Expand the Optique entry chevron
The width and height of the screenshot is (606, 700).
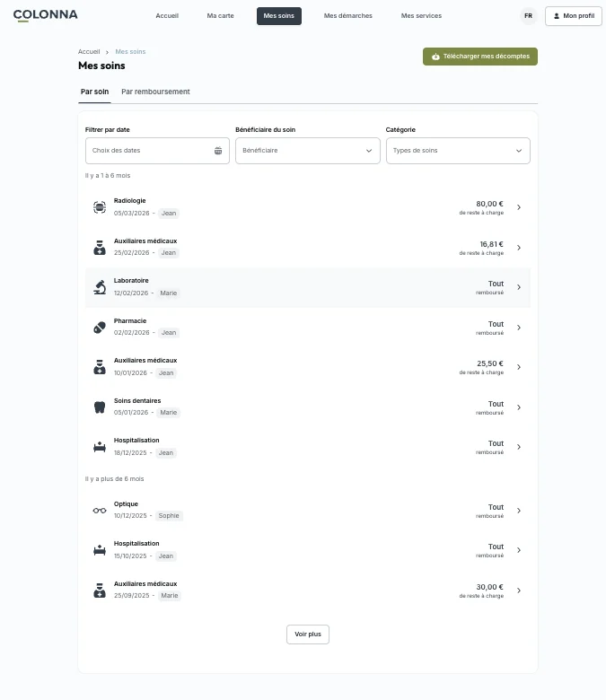(x=519, y=511)
